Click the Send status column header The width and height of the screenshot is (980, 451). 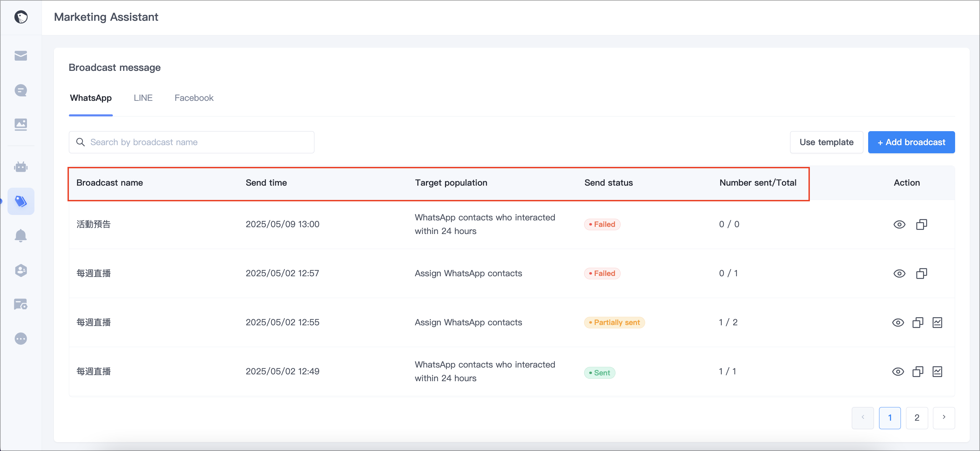tap(609, 183)
